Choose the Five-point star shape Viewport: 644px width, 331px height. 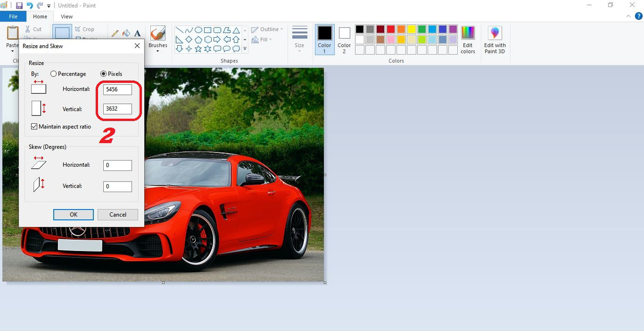pos(198,49)
